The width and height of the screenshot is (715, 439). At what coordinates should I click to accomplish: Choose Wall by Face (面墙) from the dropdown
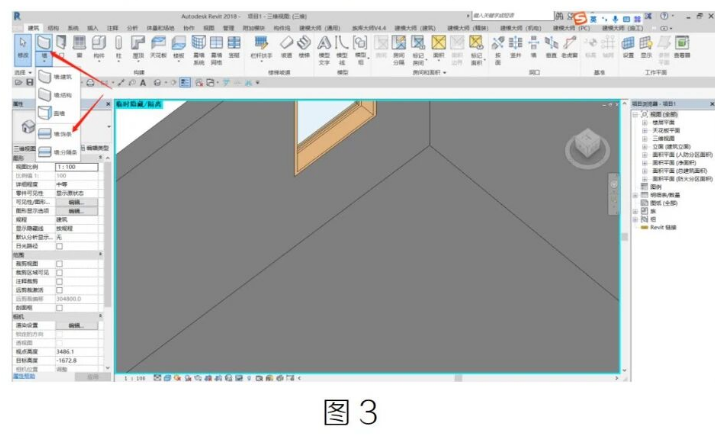pyautogui.click(x=58, y=113)
